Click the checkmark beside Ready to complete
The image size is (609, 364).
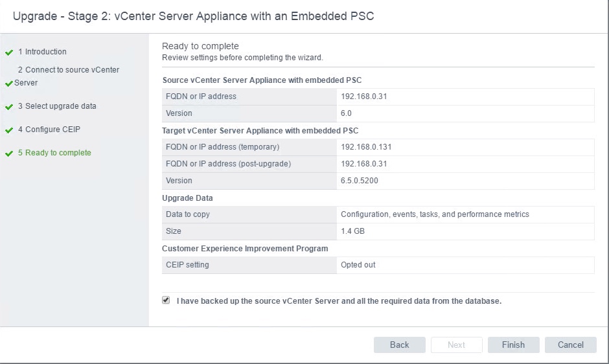(9, 154)
